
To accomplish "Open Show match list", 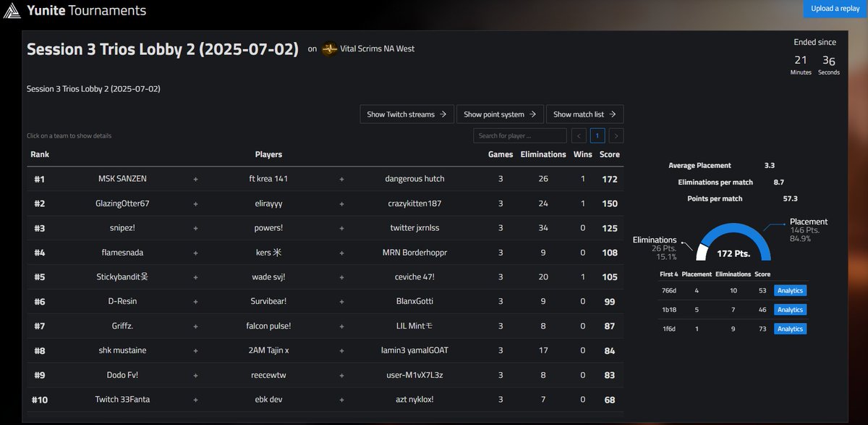I will pyautogui.click(x=584, y=114).
